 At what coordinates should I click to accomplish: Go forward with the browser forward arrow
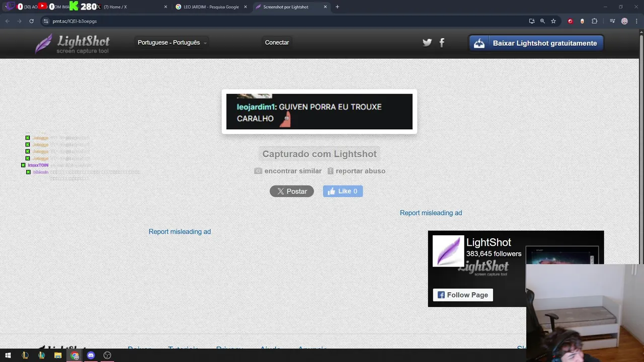(19, 21)
